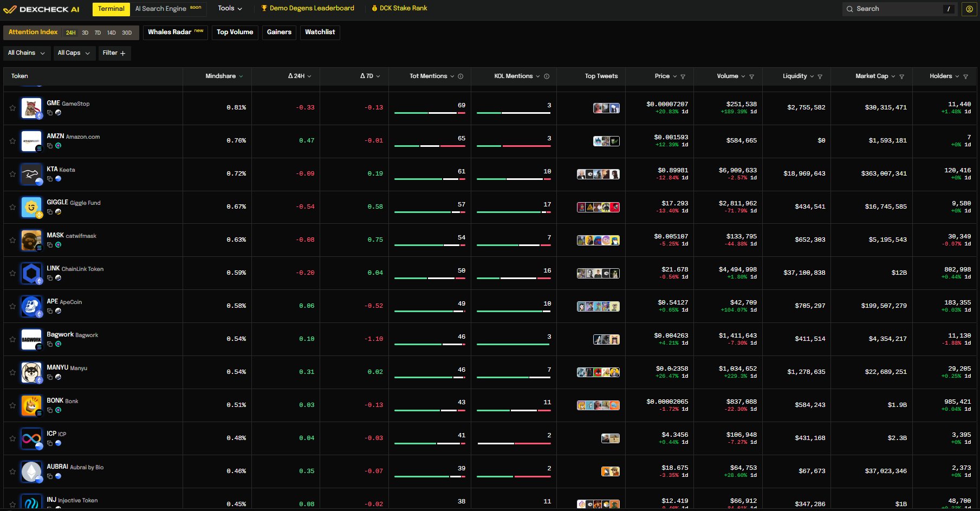Open the Tools menu dropdown
980x511 pixels.
230,9
